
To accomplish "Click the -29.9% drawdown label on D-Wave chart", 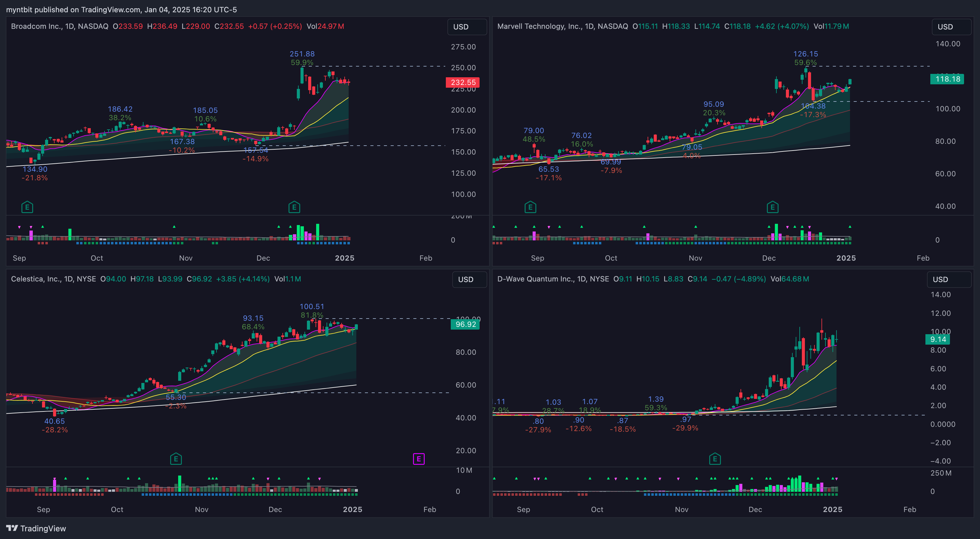I will click(x=685, y=428).
